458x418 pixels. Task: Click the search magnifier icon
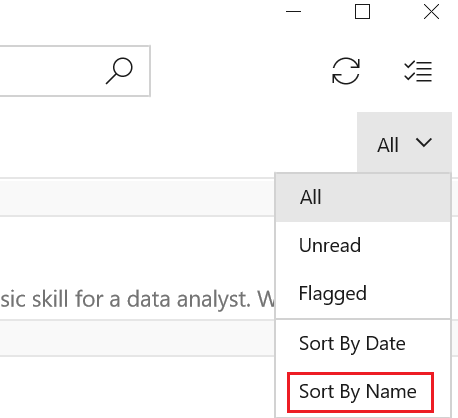point(119,71)
